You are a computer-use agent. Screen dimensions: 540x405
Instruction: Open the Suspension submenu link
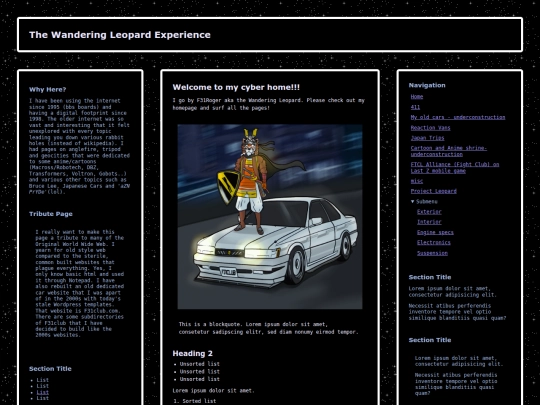pos(432,253)
